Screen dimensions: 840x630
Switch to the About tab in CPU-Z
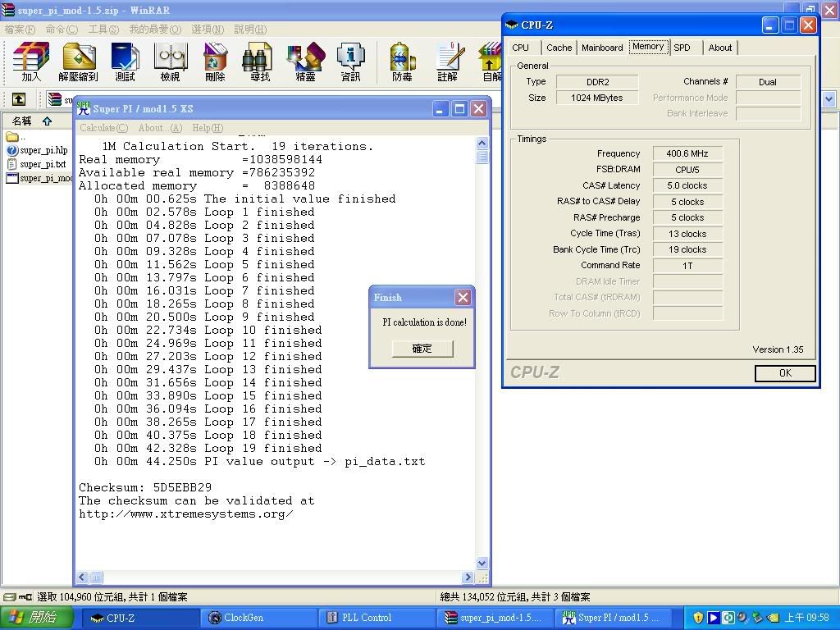coord(720,48)
